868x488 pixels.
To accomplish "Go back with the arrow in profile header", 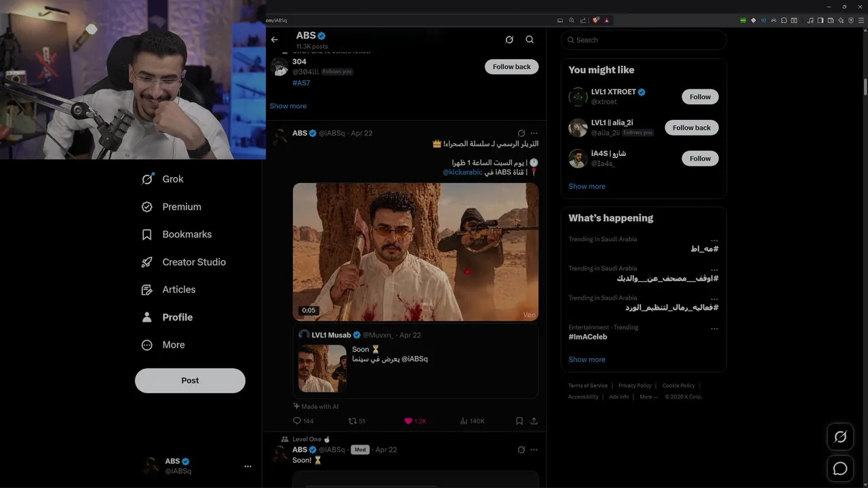I will 275,39.
